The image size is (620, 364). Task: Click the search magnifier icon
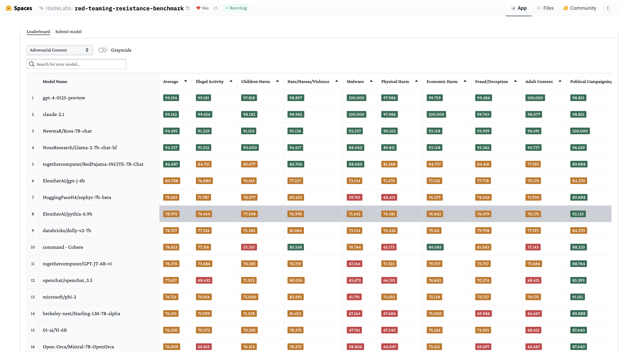32,64
